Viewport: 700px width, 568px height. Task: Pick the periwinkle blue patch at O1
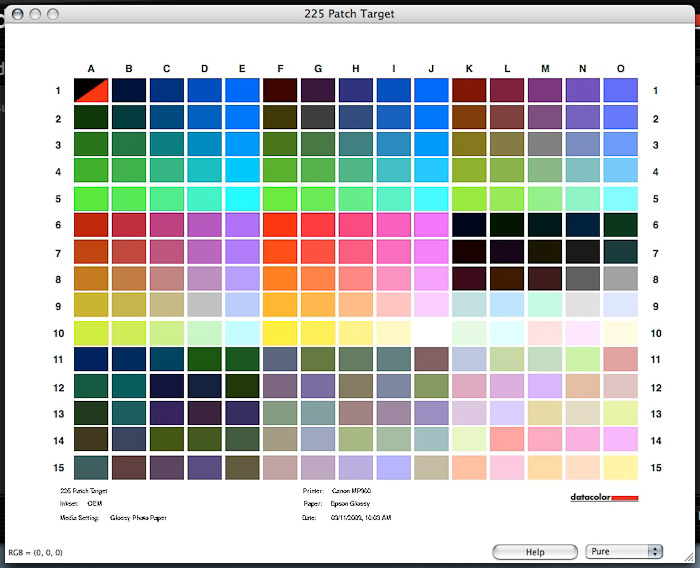pyautogui.click(x=620, y=90)
